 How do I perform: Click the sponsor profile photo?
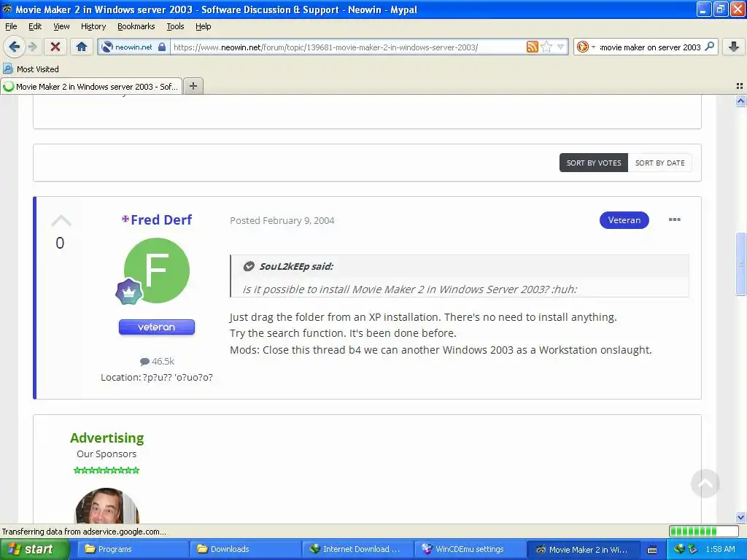[107, 505]
